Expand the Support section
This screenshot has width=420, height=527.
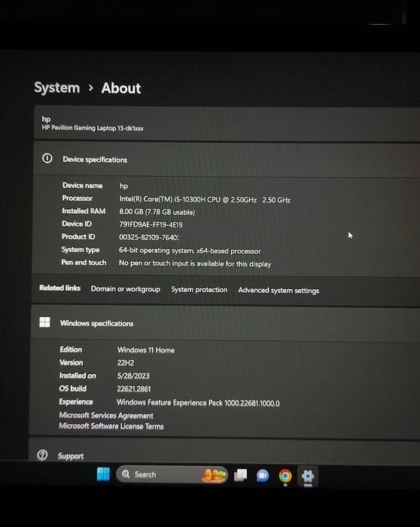(224, 451)
